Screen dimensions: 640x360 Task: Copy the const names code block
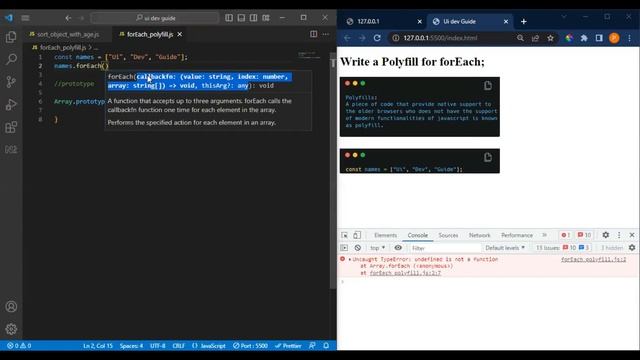coord(488,158)
